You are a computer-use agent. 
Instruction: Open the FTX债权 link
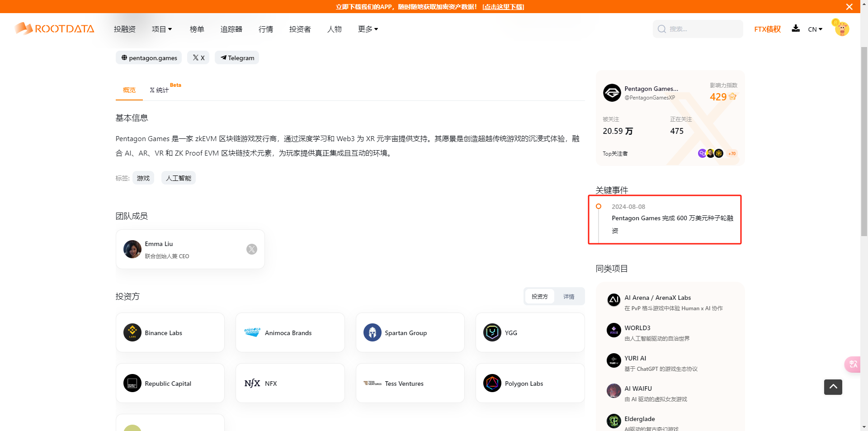click(x=767, y=29)
